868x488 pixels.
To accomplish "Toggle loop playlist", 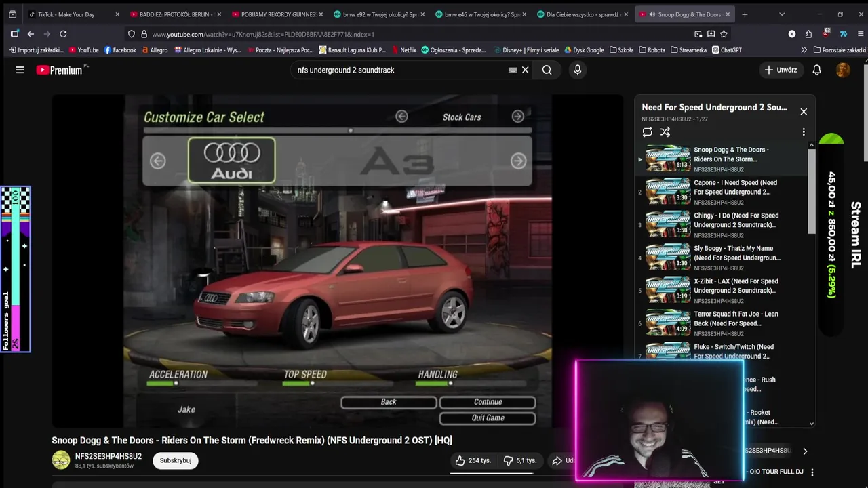I will 648,132.
